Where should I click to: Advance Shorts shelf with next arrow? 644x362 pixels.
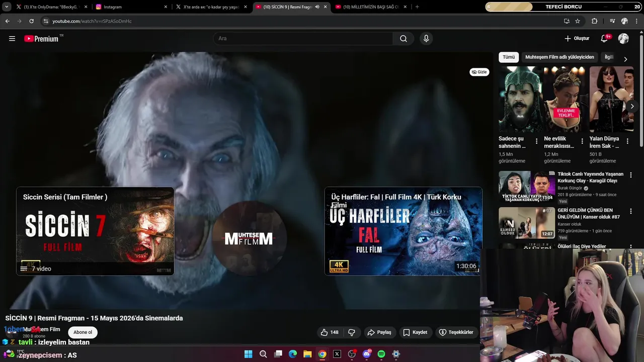pyautogui.click(x=632, y=106)
